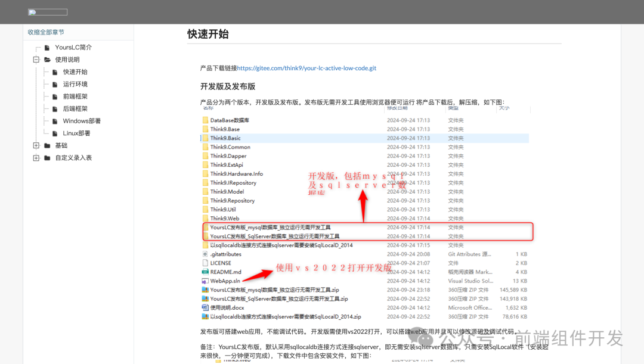Open the YoursLC简介 chapter
The image size is (644, 364).
click(x=73, y=47)
